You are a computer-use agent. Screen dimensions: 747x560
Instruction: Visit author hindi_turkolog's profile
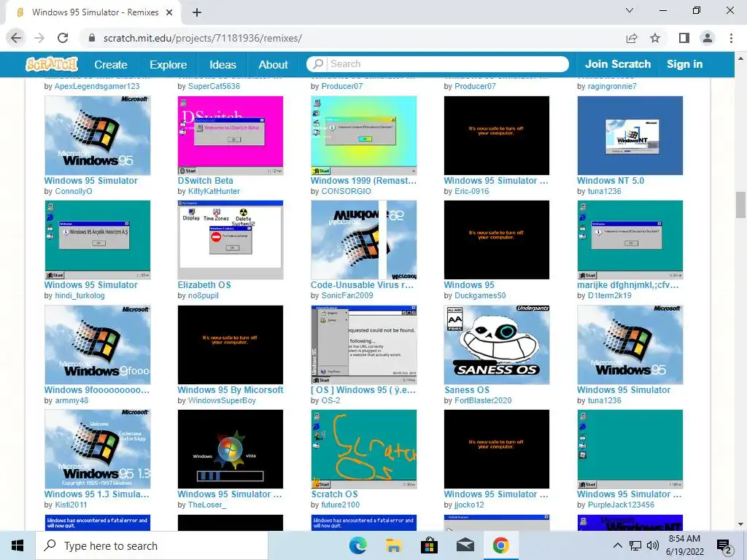point(80,295)
